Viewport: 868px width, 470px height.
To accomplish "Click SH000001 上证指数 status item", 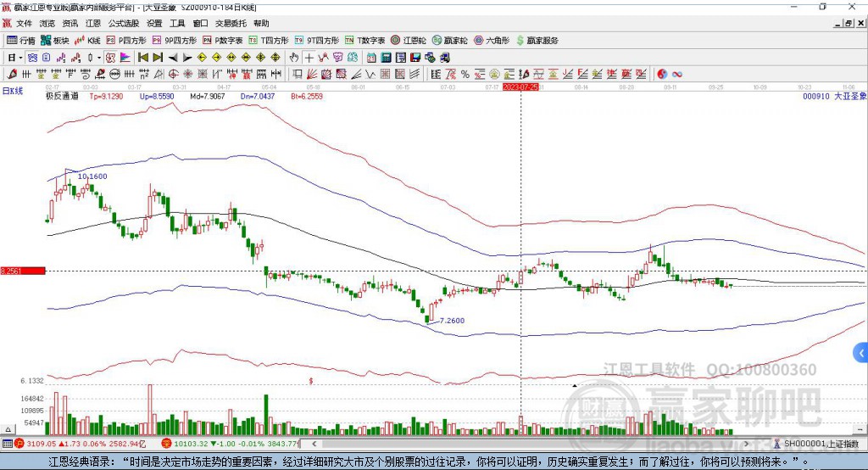I will (817, 444).
